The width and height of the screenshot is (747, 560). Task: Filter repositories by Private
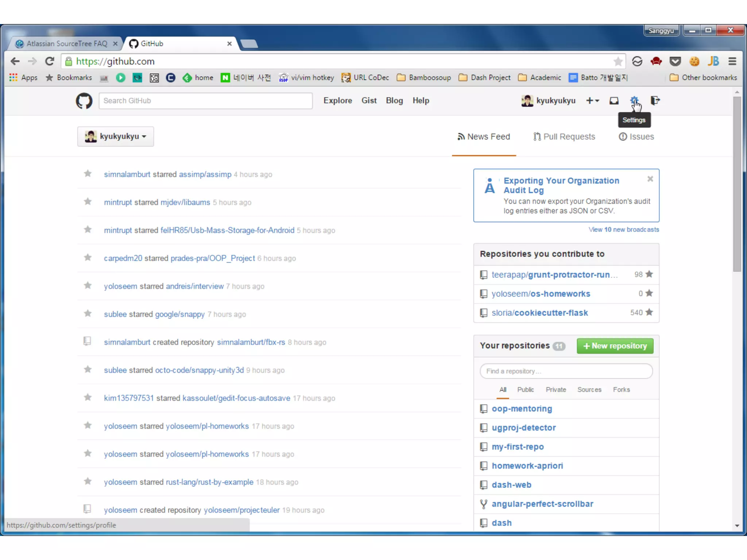556,389
